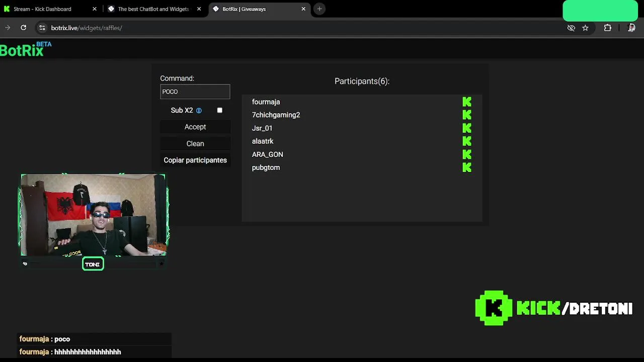Click the Kick icon beside alaatrk
This screenshot has width=644, height=362.
[x=467, y=141]
